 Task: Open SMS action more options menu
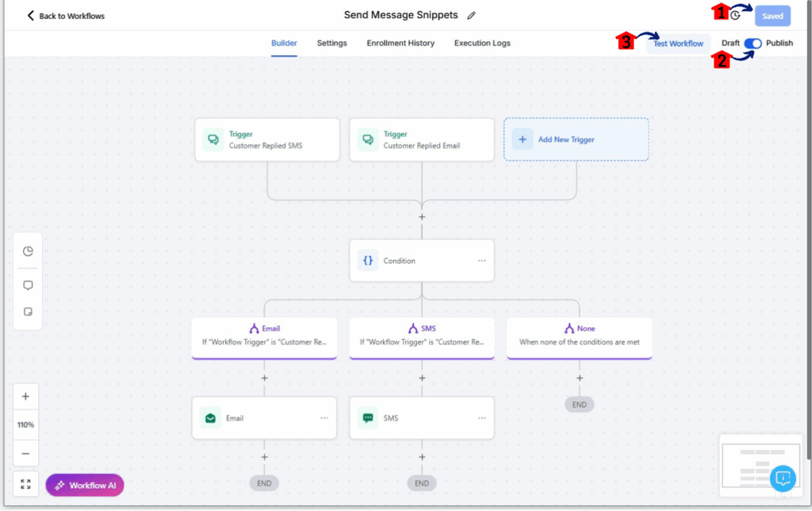tap(482, 418)
